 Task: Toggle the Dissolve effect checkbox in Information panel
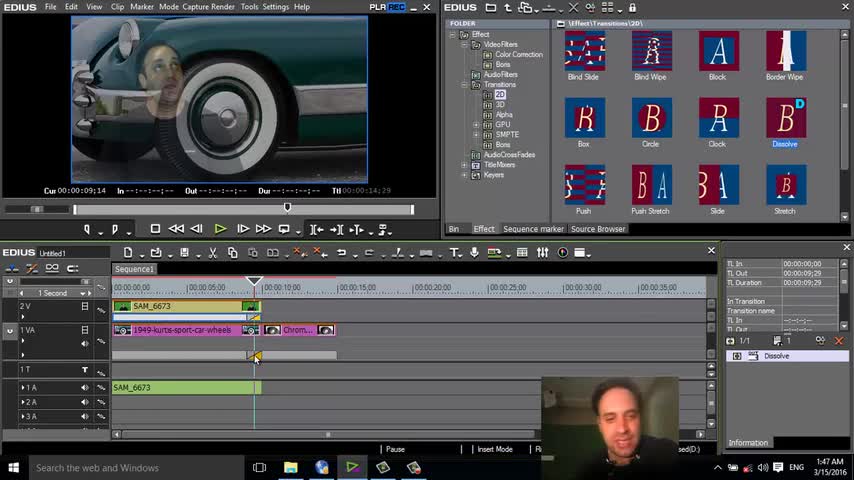[738, 356]
